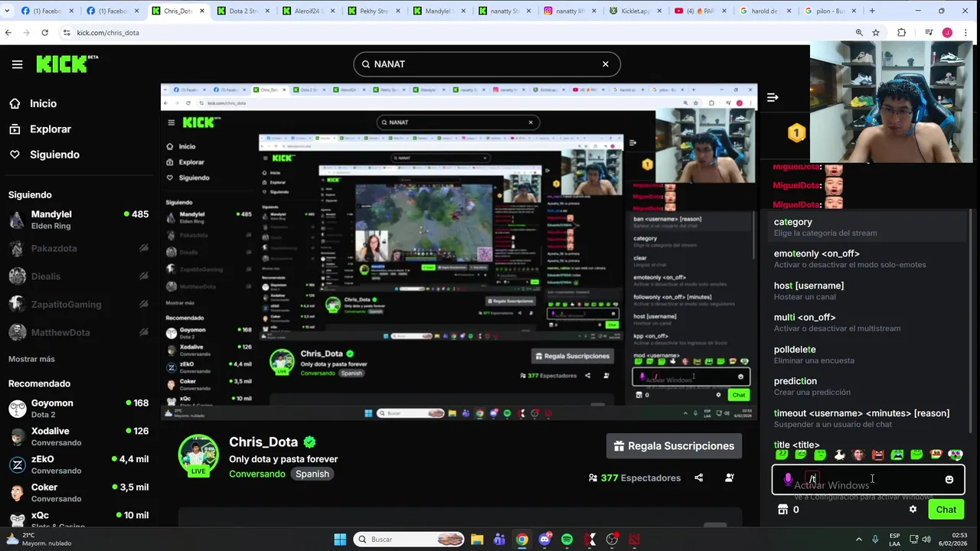The image size is (980, 551).
Task: Click the live stream video player
Action: pos(459,252)
